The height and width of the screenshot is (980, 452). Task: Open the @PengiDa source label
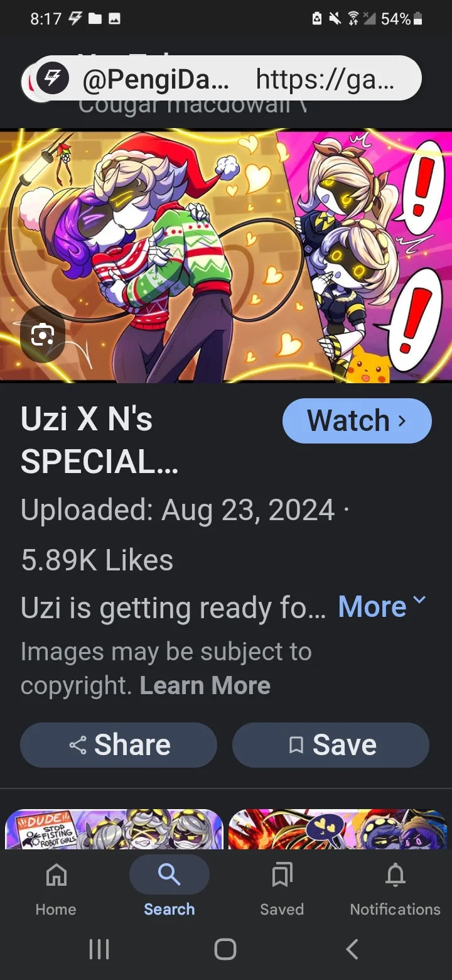tap(156, 80)
